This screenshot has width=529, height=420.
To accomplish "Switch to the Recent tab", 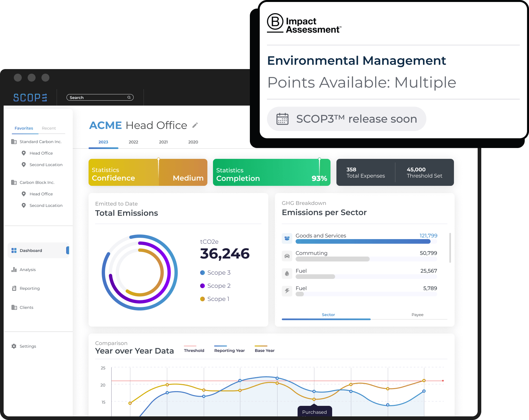I will pos(49,128).
